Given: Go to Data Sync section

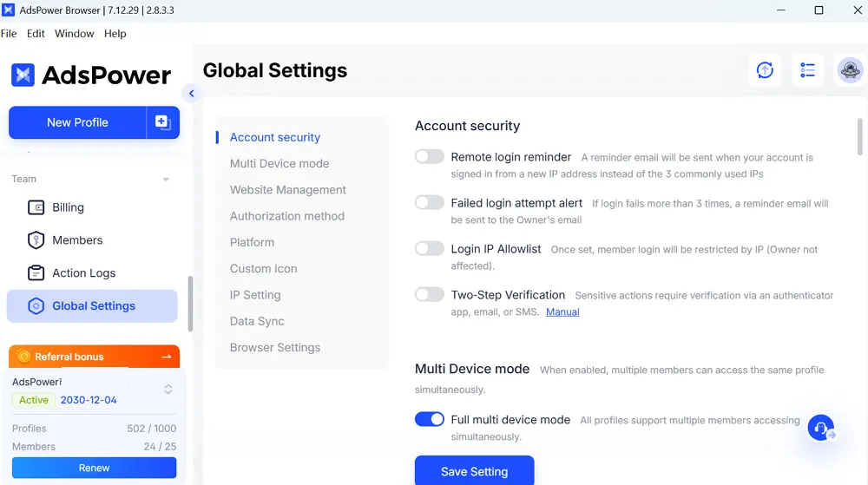Looking at the screenshot, I should coord(257,321).
